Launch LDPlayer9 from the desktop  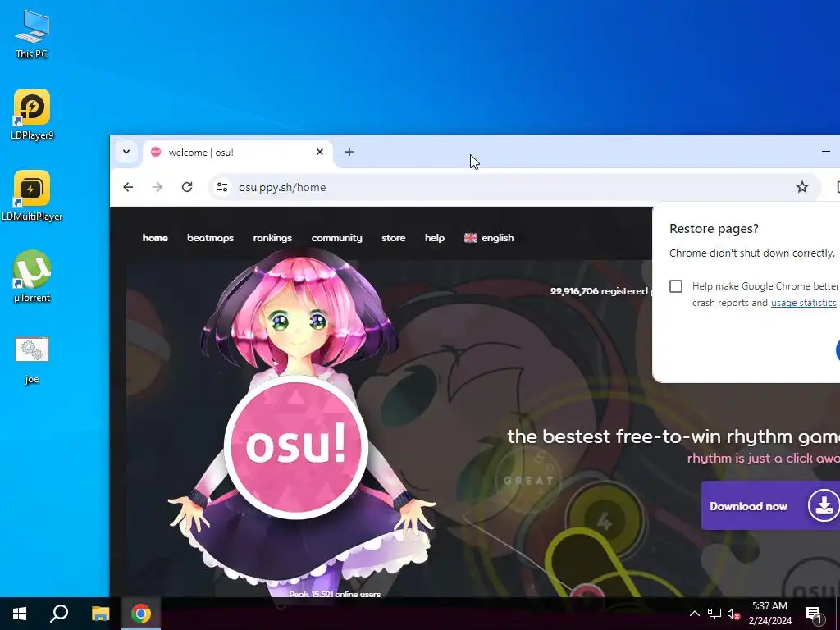(x=32, y=115)
